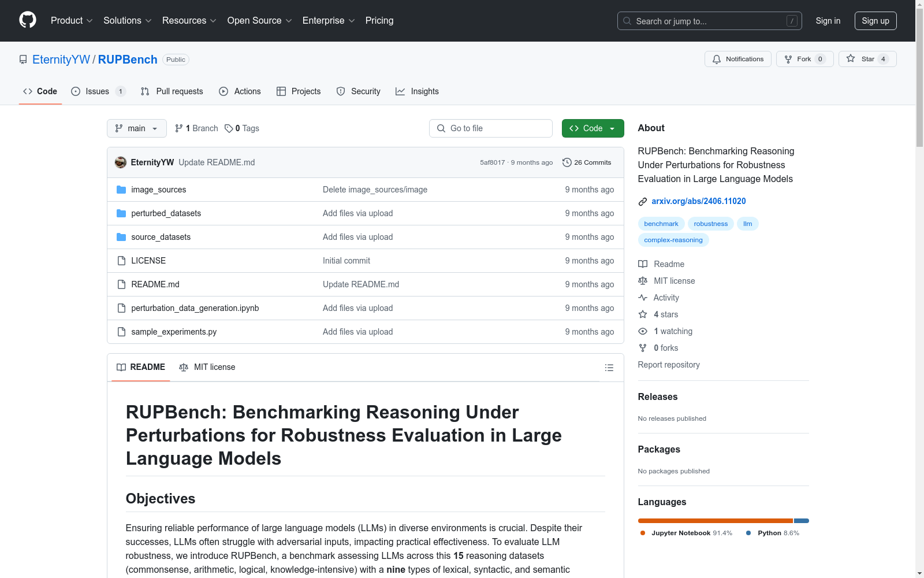Viewport: 924px width, 578px height.
Task: Expand the Open Source menu
Action: tap(260, 20)
